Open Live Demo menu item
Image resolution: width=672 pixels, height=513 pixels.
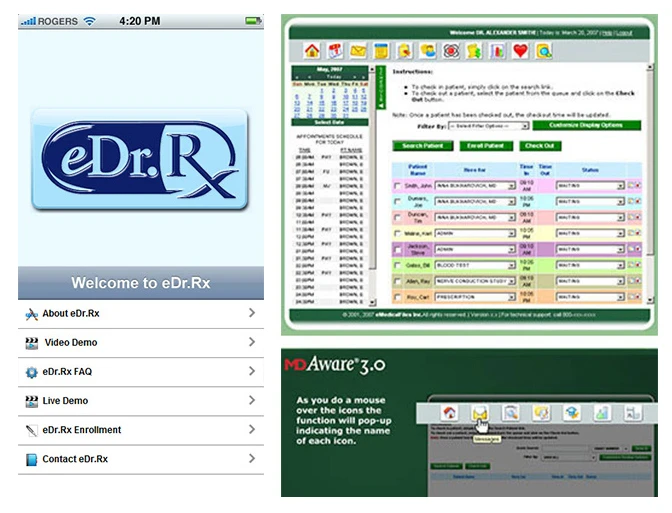pos(141,401)
